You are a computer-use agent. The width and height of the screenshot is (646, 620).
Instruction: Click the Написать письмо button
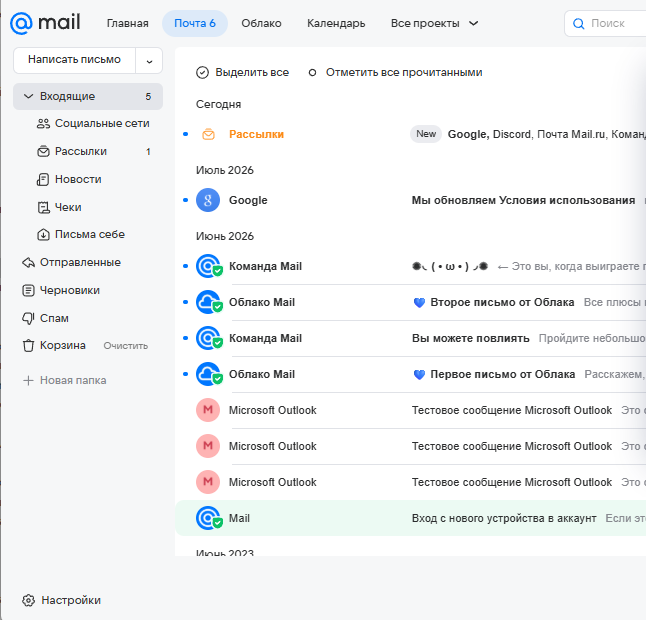[x=74, y=60]
